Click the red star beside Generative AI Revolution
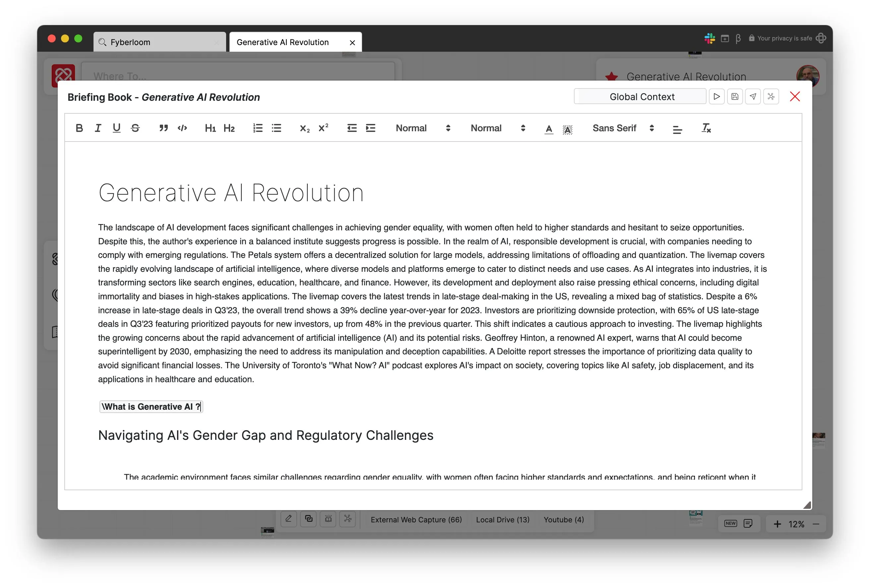 [611, 76]
